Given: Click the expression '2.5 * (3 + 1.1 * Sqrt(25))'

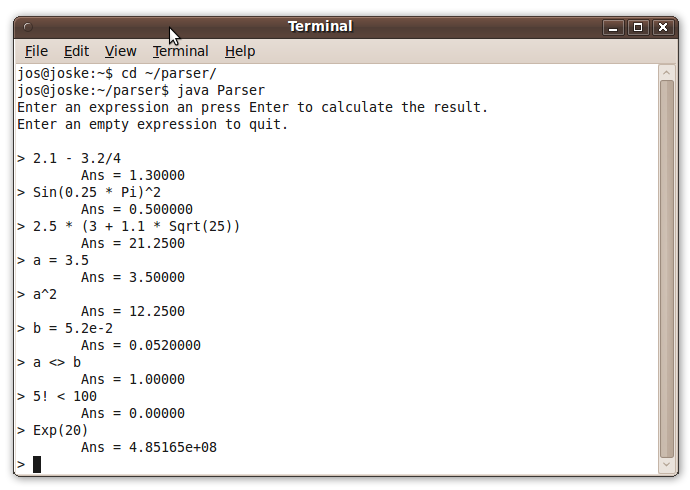Looking at the screenshot, I should pyautogui.click(x=136, y=227).
